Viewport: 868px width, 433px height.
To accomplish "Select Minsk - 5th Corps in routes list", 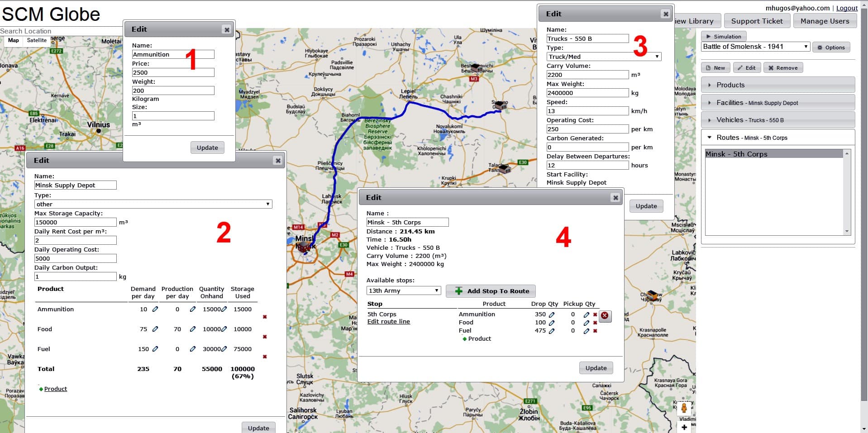I will tap(774, 154).
